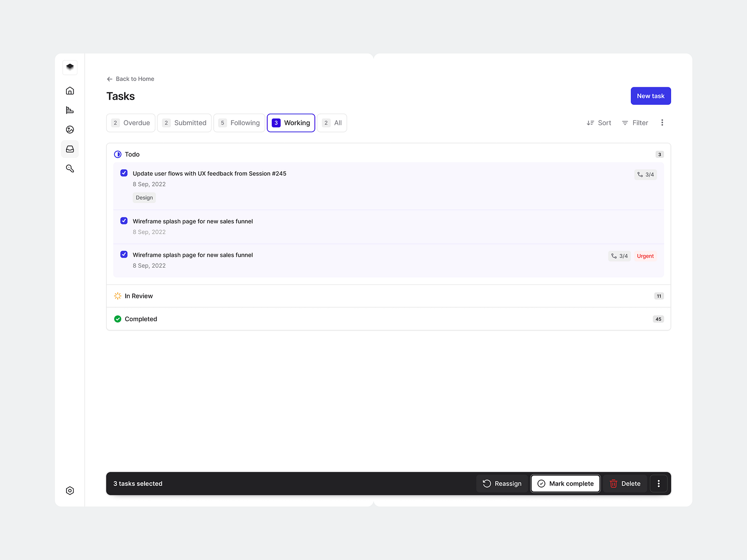Select the Inbox icon in the sidebar
This screenshot has width=747, height=560.
70,149
